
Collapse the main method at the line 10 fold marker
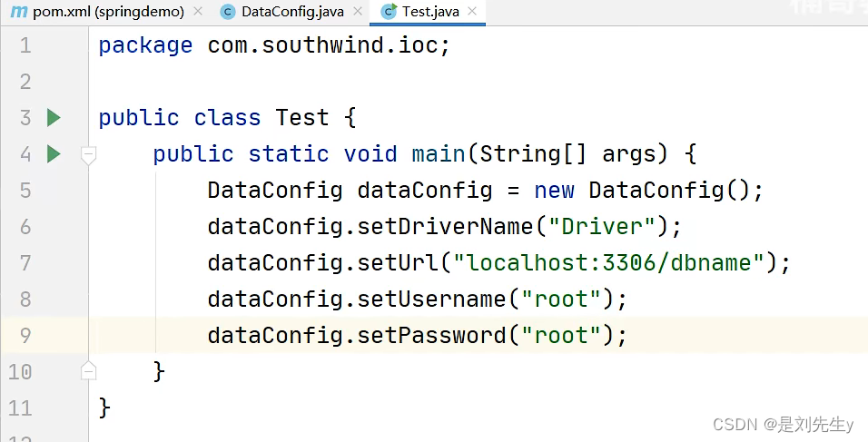89,370
